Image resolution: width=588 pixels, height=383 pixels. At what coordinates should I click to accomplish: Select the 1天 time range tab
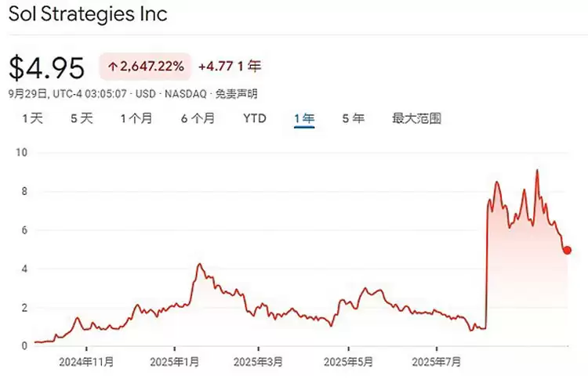click(x=32, y=119)
